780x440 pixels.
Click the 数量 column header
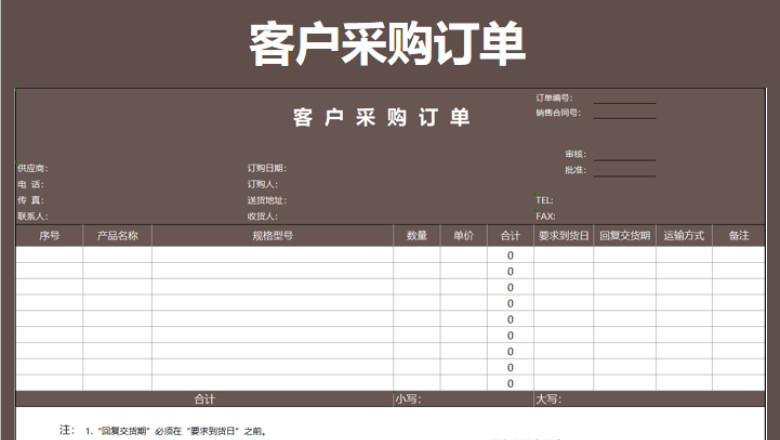click(x=417, y=236)
